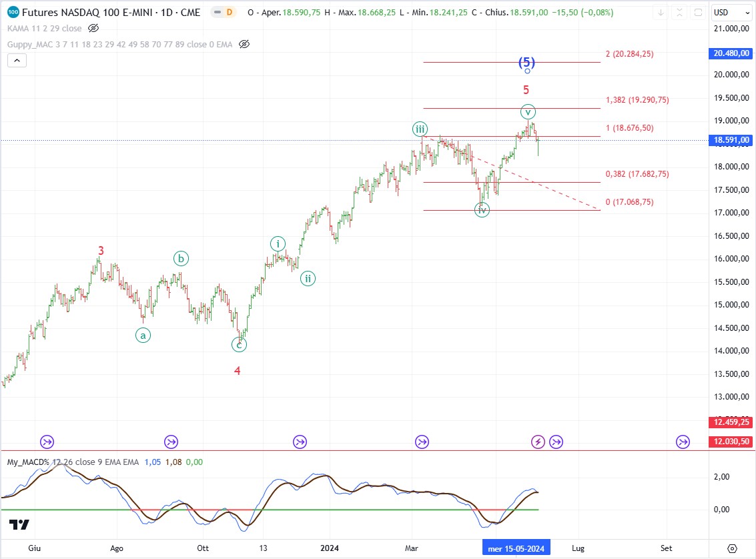Click the maximize pane icon
This screenshot has height=559, width=756.
click(x=698, y=13)
